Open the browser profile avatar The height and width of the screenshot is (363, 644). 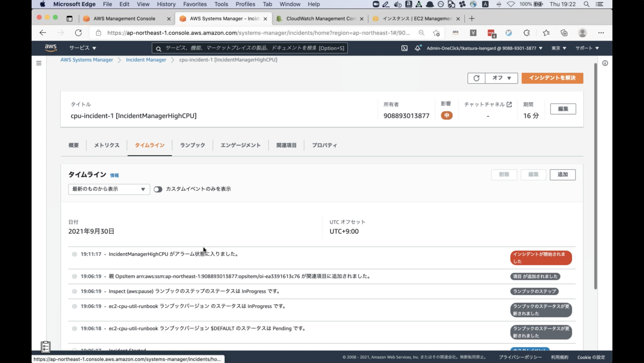click(x=582, y=33)
